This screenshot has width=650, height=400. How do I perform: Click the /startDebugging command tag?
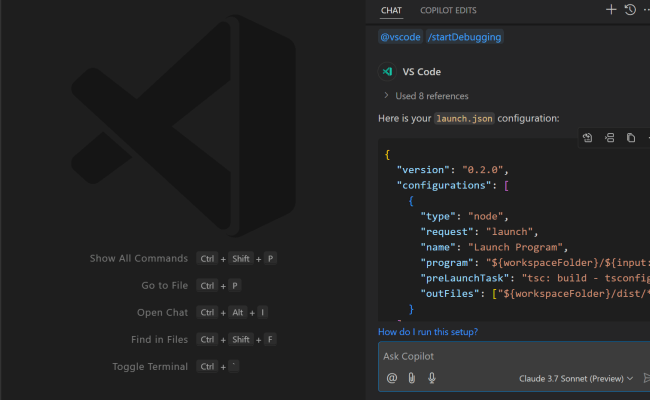coord(464,37)
